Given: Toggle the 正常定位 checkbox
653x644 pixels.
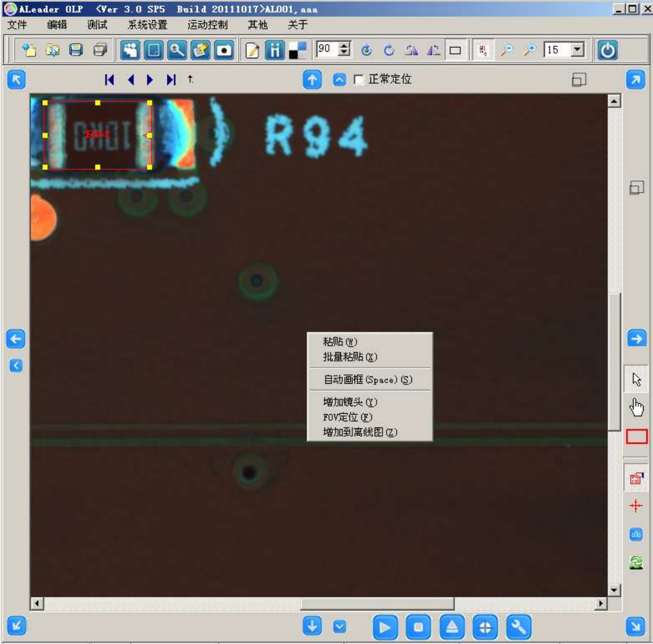Looking at the screenshot, I should tap(359, 80).
